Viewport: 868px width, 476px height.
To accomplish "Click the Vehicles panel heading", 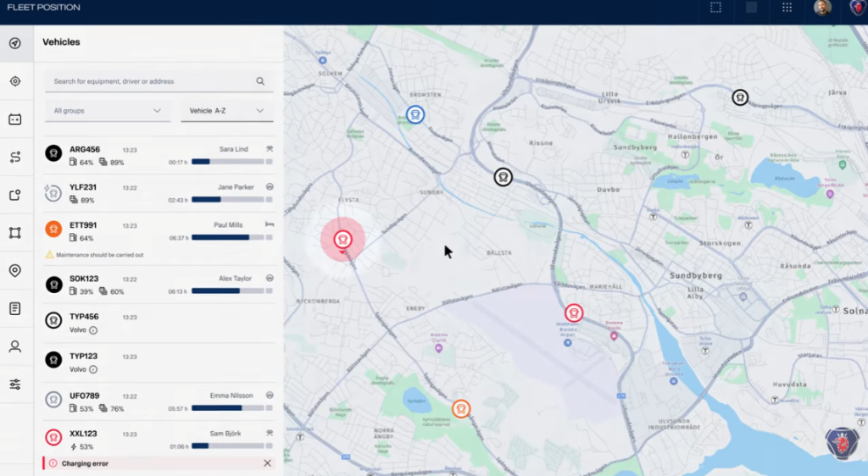I will coord(61,42).
